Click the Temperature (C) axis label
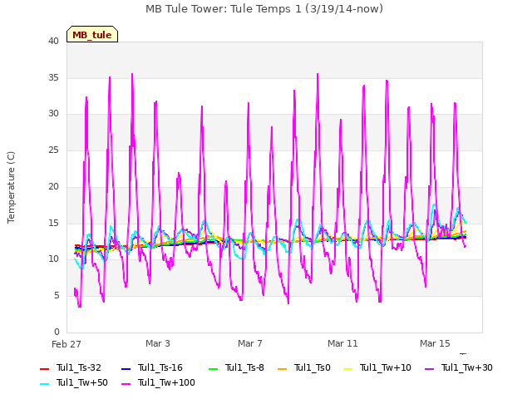532x399 pixels. [11, 187]
